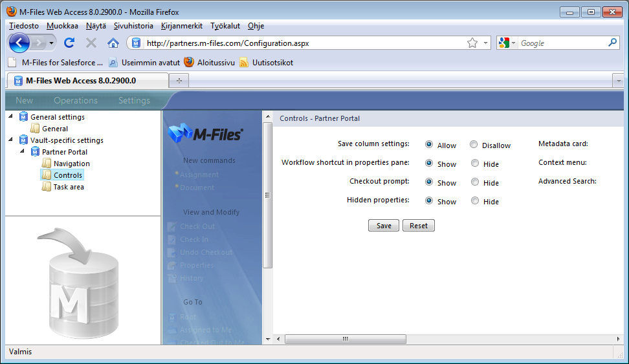Select the General tree item label
Screen dimensions: 629x364
pos(55,129)
